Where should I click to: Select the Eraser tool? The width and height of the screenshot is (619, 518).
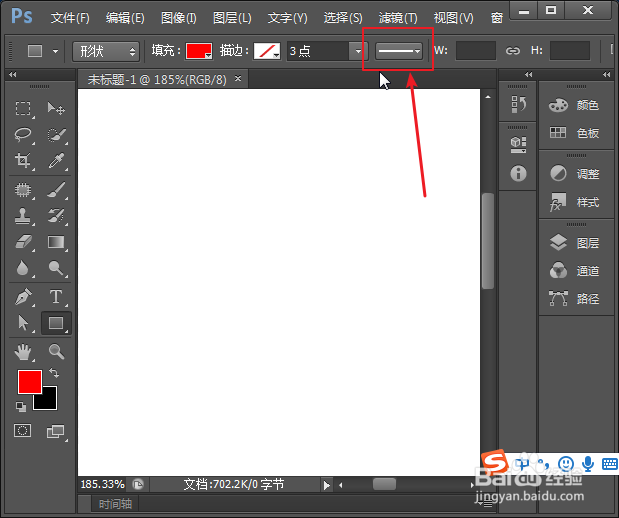23,242
